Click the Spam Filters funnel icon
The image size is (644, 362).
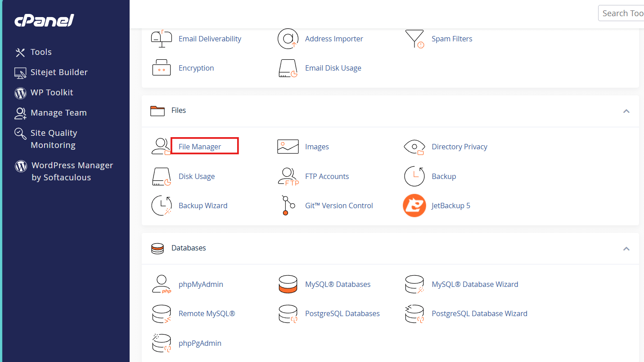point(414,39)
